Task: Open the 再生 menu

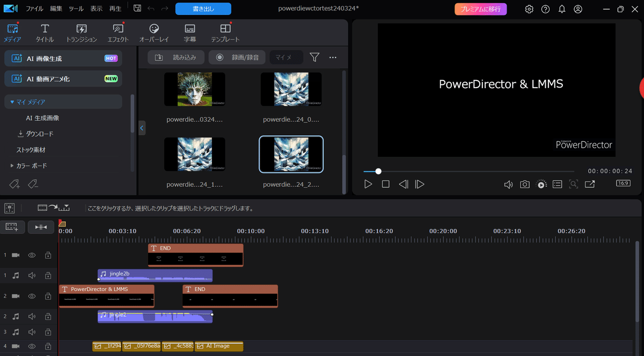Action: [x=115, y=9]
